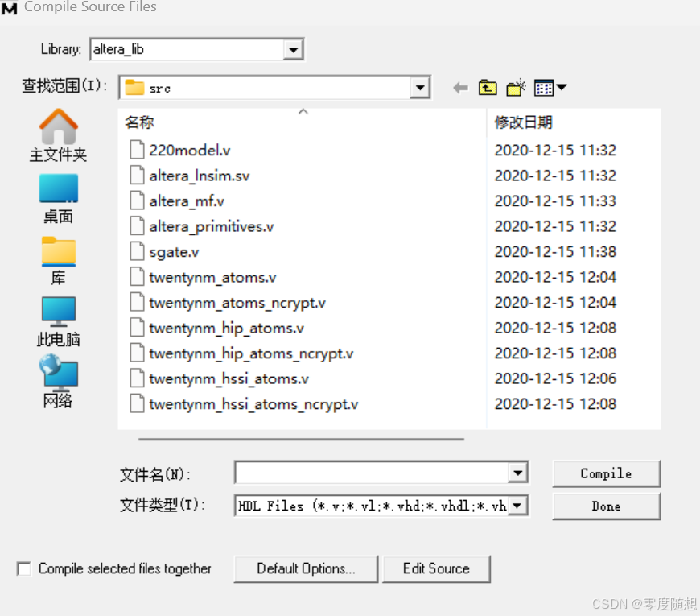Click the file name input field
This screenshot has width=700, height=616.
coord(372,473)
